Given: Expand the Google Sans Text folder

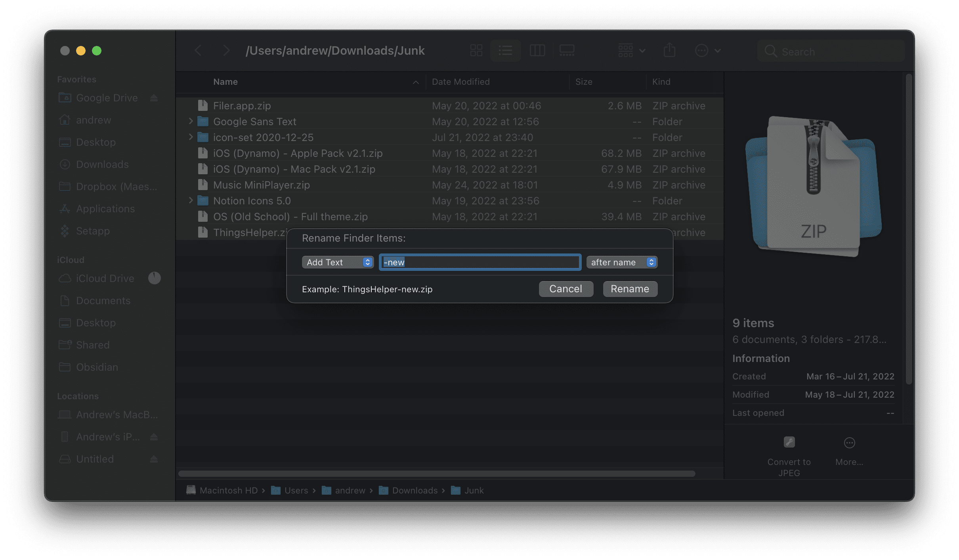Looking at the screenshot, I should (x=191, y=121).
